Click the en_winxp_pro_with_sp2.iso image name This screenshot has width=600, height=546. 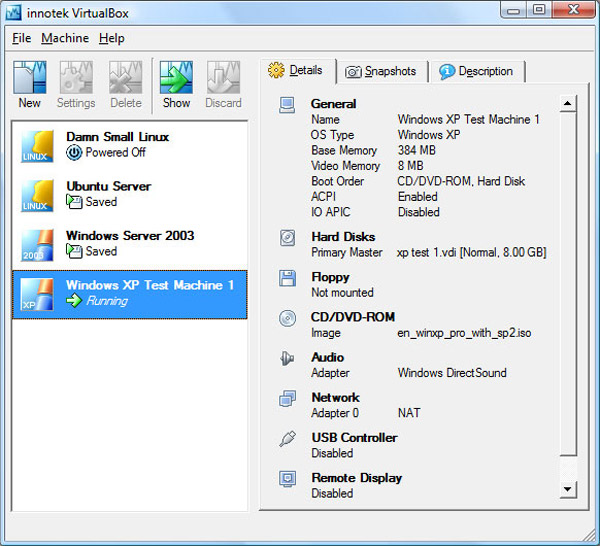point(464,333)
